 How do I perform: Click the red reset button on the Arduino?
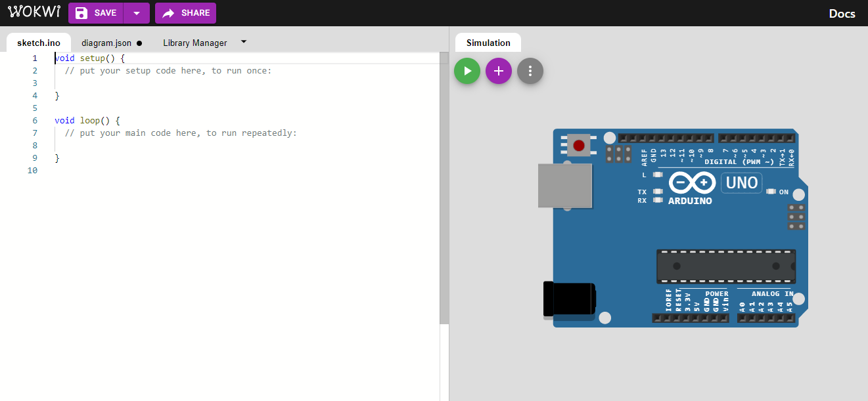(579, 145)
